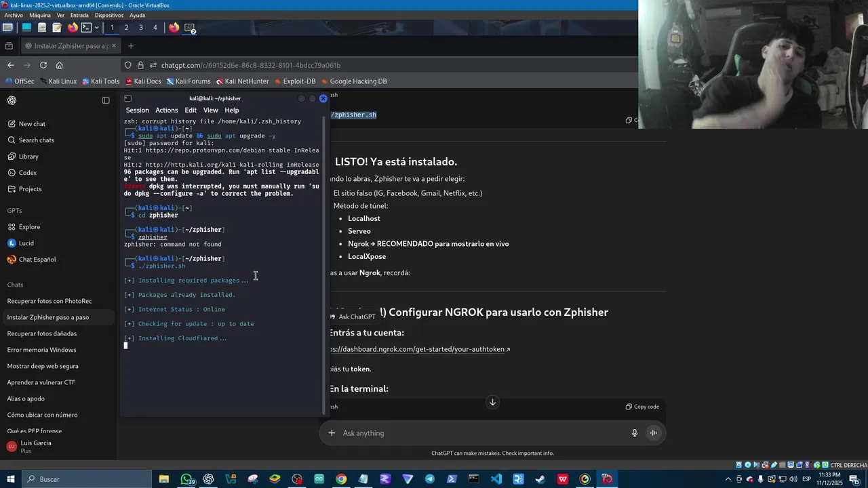Open the Chat Español GPT
The width and height of the screenshot is (868, 488).
click(x=58, y=260)
